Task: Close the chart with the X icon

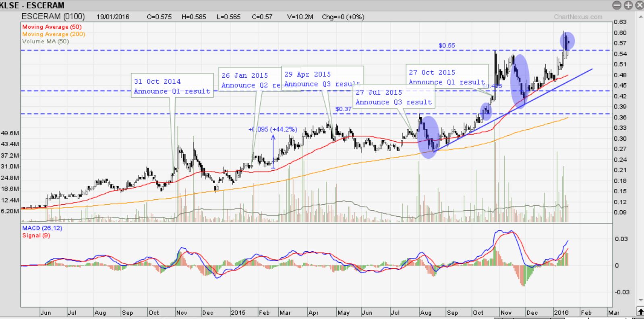Action: coord(639,5)
